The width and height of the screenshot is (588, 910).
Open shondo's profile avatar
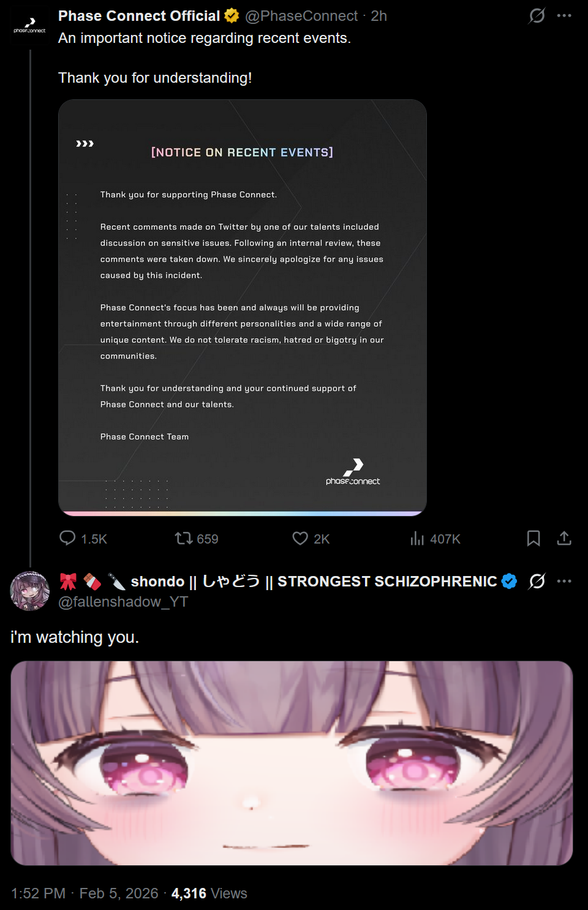(29, 591)
